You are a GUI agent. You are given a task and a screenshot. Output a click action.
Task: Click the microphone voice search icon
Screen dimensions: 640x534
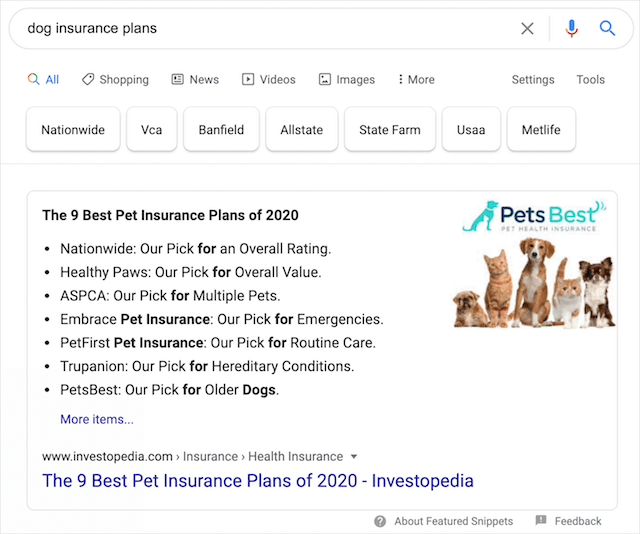(571, 29)
